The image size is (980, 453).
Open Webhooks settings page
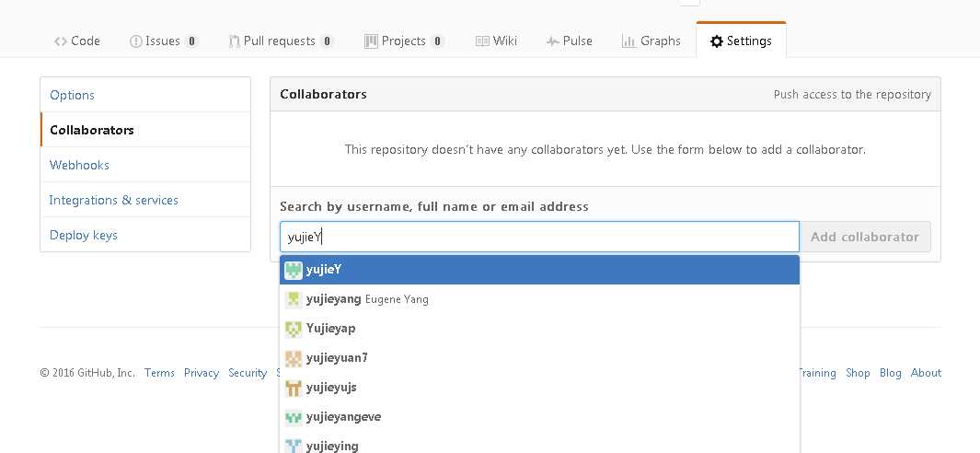pos(145,165)
